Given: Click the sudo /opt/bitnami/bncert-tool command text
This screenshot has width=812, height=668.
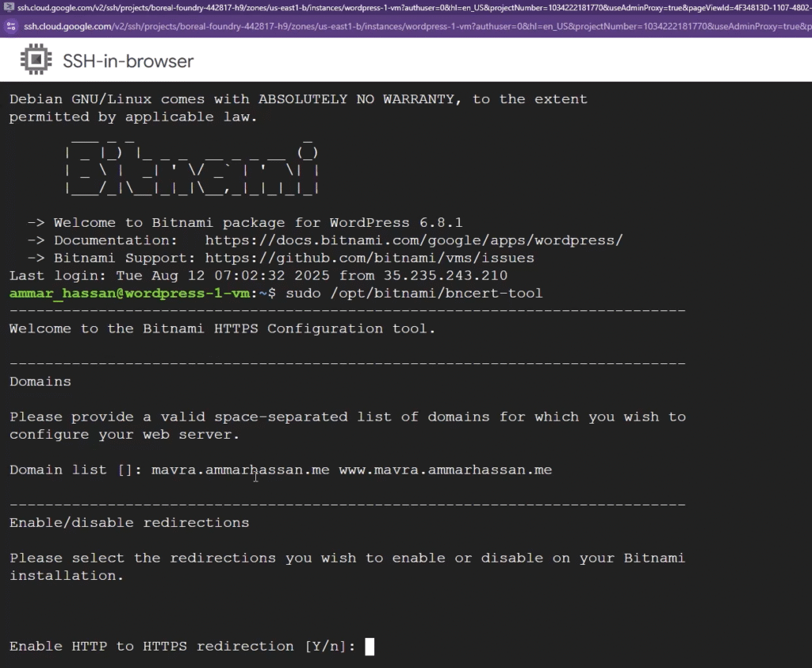Looking at the screenshot, I should (413, 294).
